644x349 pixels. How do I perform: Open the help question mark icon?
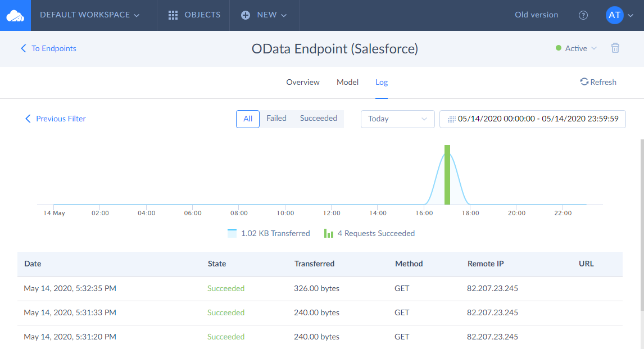(x=583, y=15)
